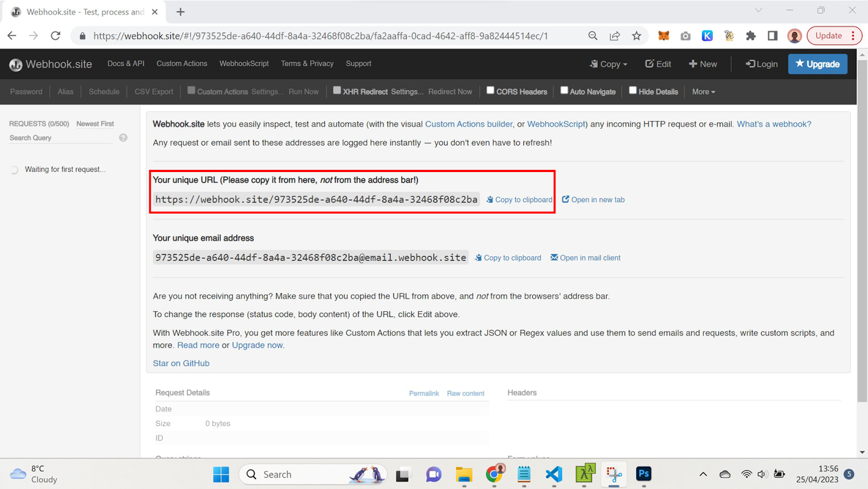868x489 pixels.
Task: Click the Webhook.site logo icon
Action: tap(16, 65)
